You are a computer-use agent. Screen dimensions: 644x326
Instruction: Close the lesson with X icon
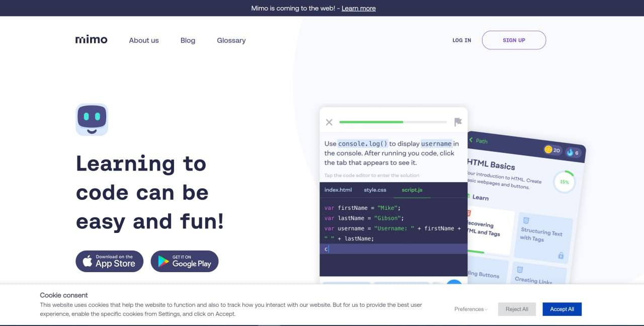click(x=329, y=122)
